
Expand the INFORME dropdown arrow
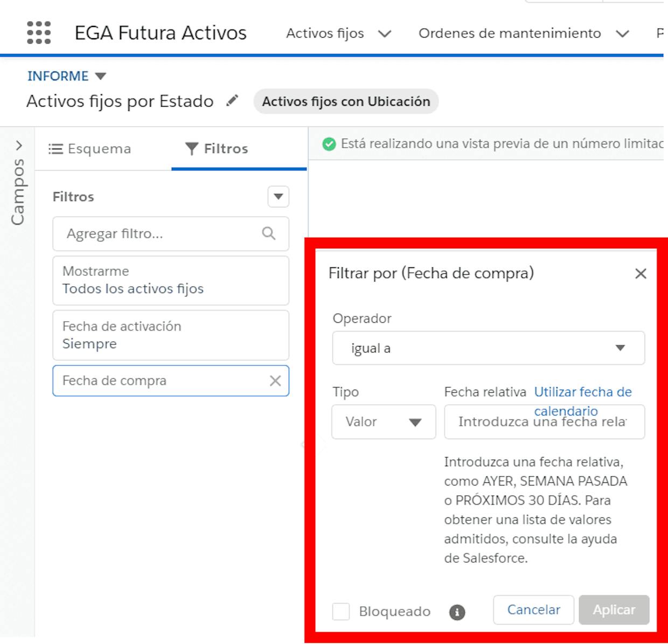(x=100, y=76)
